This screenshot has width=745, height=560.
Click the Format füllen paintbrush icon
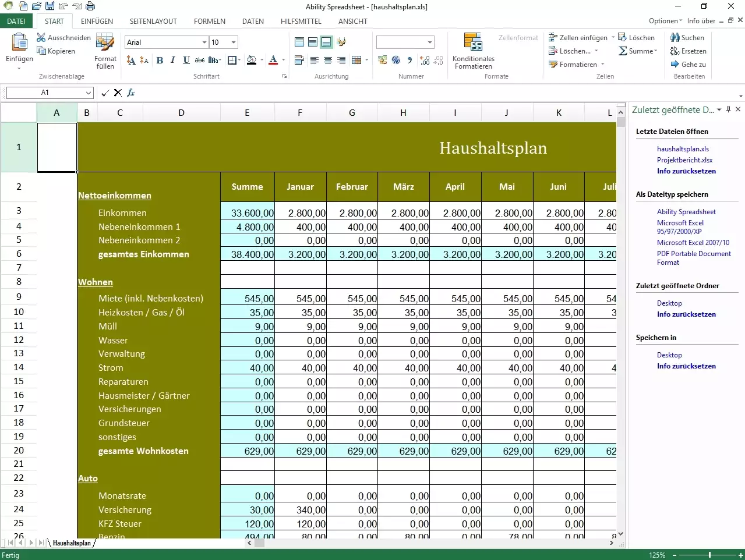tap(105, 42)
